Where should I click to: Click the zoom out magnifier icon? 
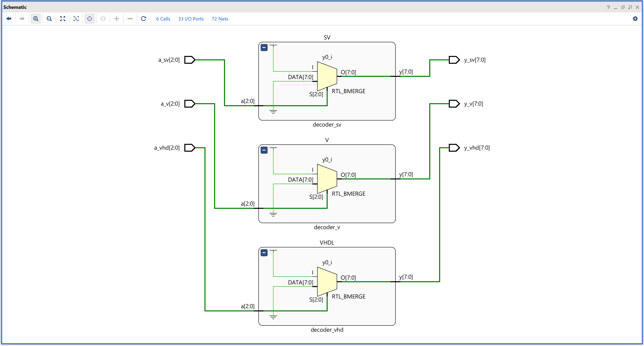49,19
